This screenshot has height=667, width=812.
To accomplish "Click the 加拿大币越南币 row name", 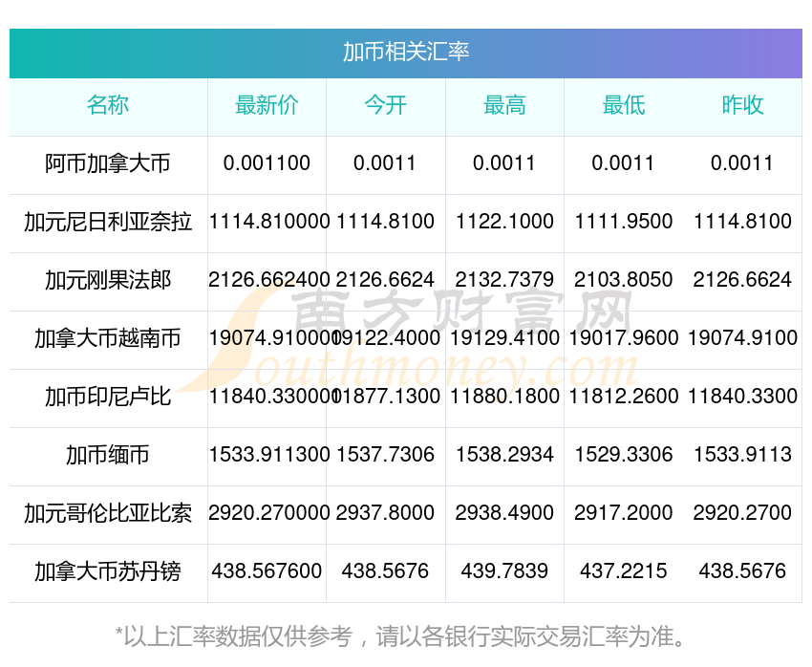I will pyautogui.click(x=108, y=338).
